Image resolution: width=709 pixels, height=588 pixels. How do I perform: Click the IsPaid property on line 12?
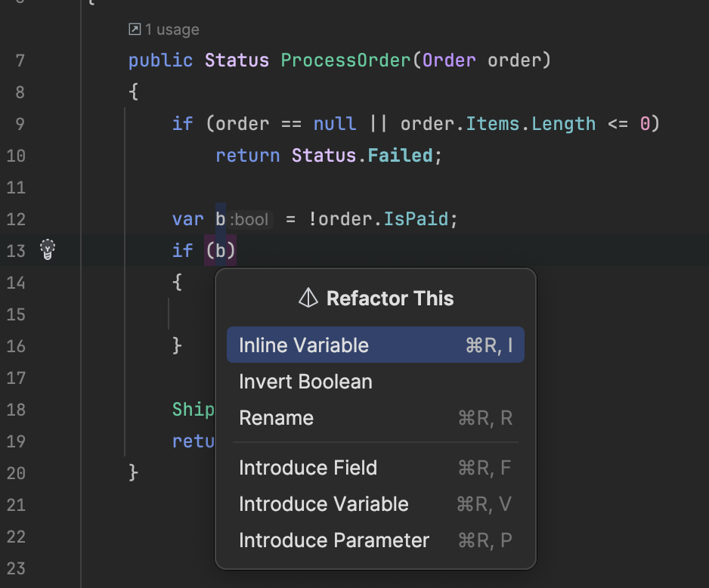pyautogui.click(x=416, y=219)
